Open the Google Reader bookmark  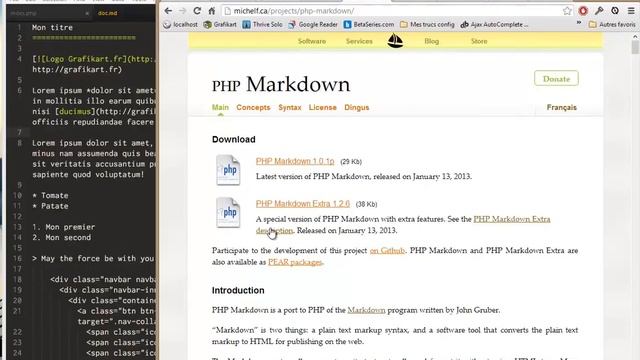313,24
